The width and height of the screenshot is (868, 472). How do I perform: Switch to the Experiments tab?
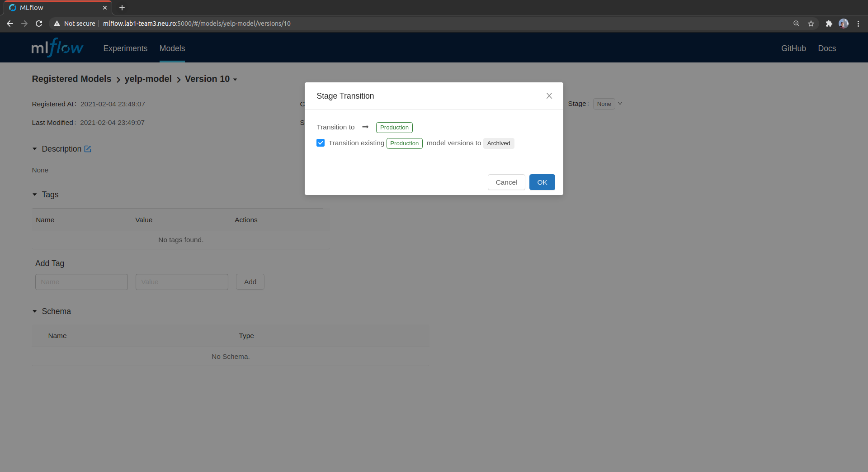(125, 48)
